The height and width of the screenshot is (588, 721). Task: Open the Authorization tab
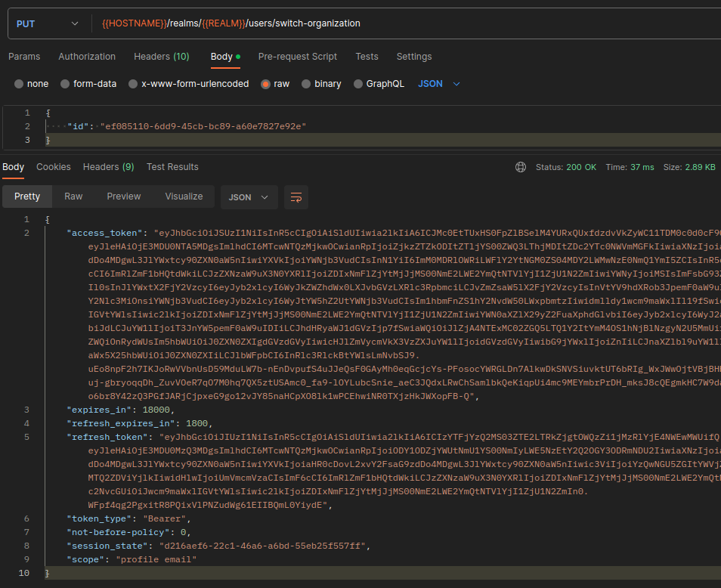[87, 57]
